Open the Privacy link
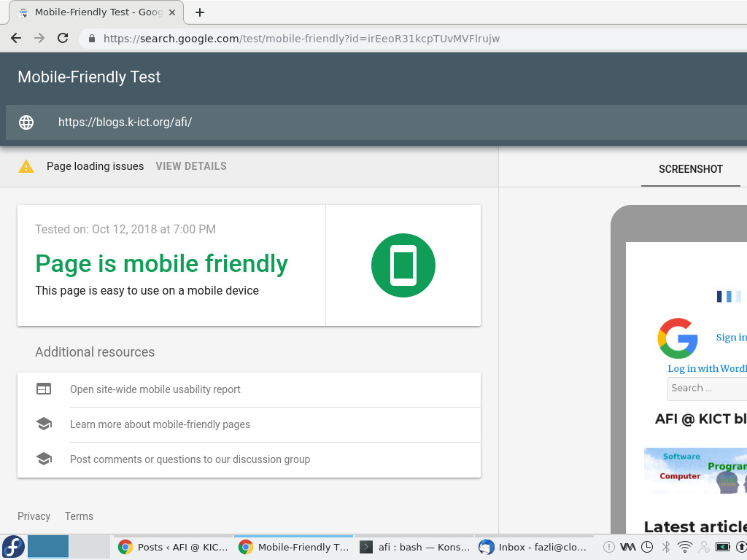This screenshot has height=560, width=747. (34, 516)
